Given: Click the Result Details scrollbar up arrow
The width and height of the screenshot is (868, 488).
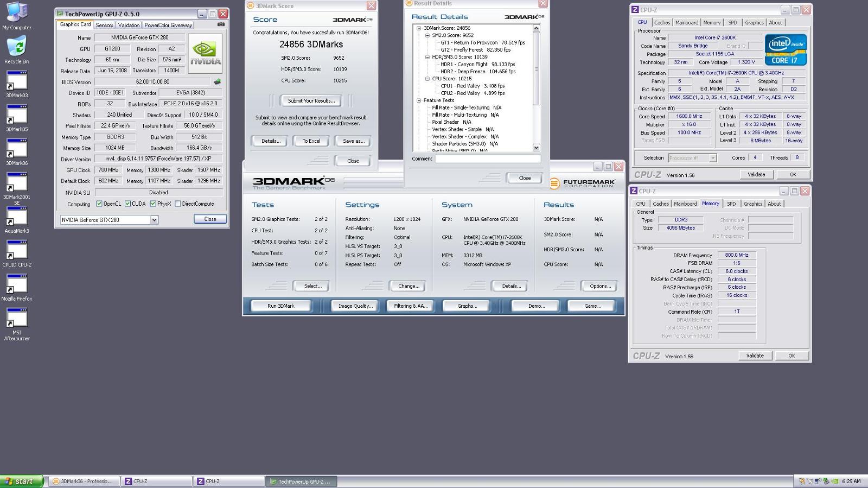Looking at the screenshot, I should click(537, 28).
